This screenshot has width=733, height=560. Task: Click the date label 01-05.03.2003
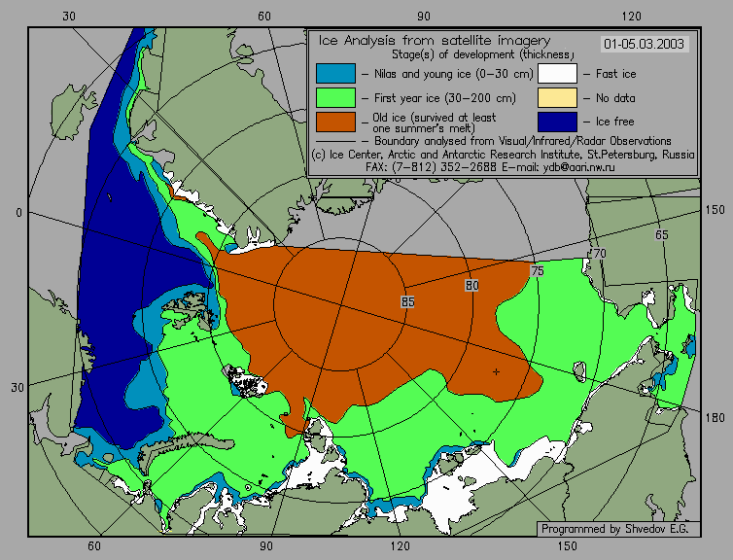(x=644, y=44)
